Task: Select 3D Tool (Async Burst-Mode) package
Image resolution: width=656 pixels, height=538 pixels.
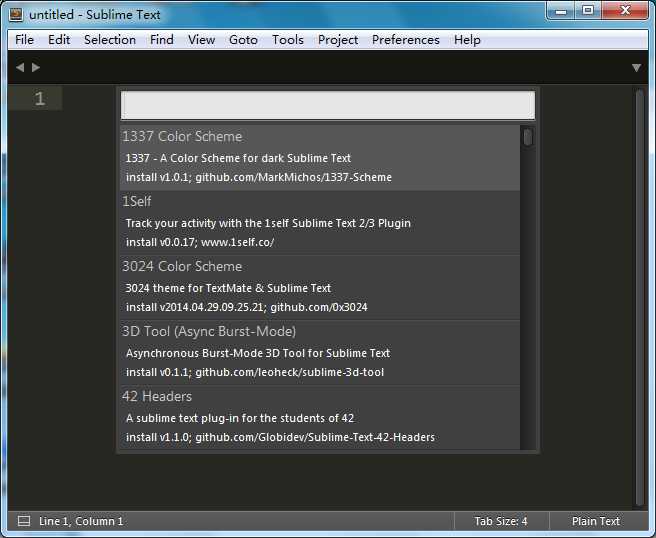Action: tap(320, 352)
